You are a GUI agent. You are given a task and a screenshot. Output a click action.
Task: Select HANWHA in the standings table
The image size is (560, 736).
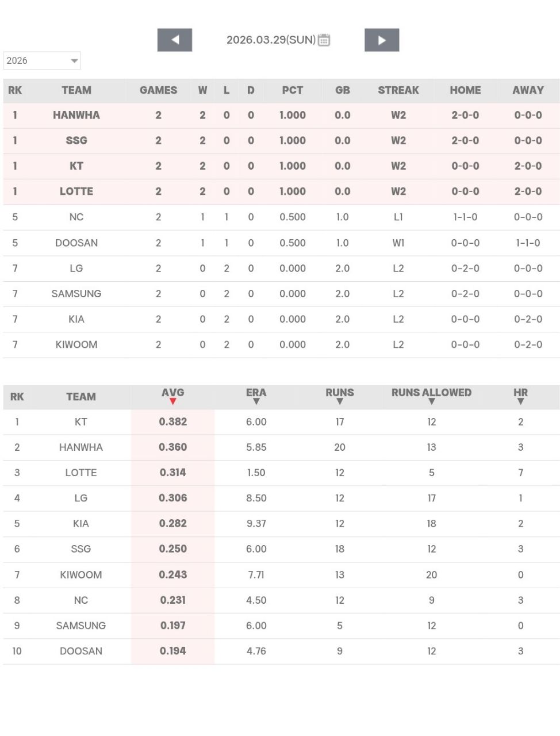pyautogui.click(x=76, y=116)
